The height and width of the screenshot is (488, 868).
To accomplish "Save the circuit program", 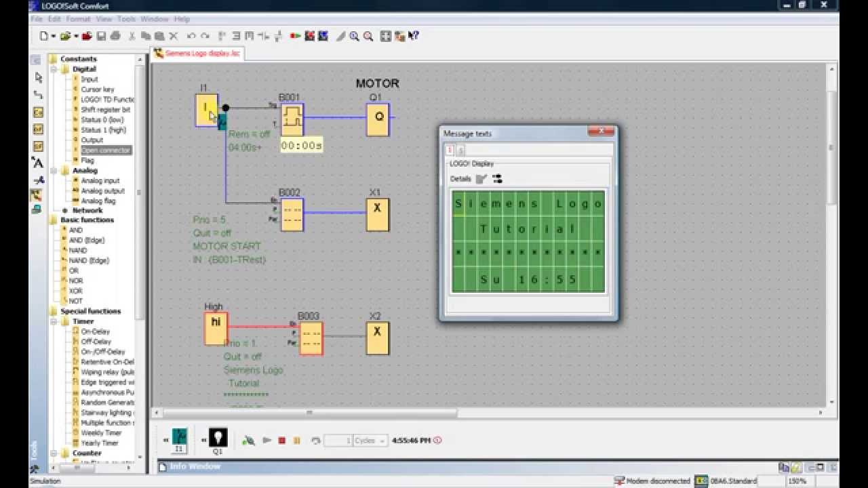I will pyautogui.click(x=101, y=36).
